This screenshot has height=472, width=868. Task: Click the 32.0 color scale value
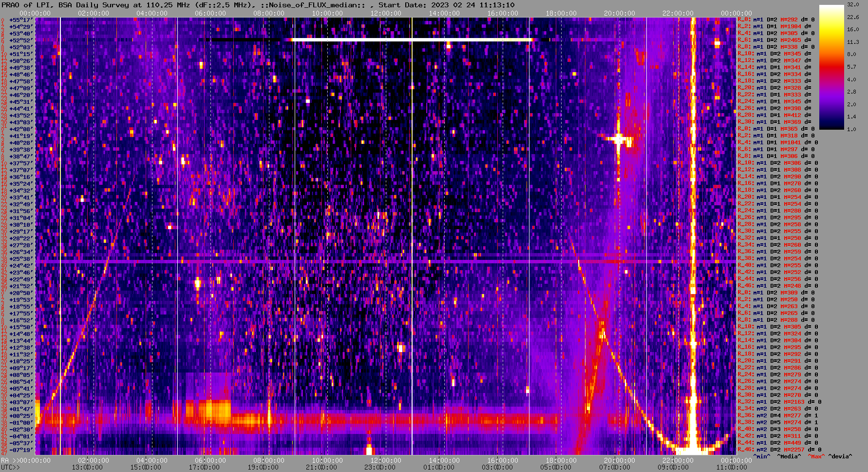(853, 4)
